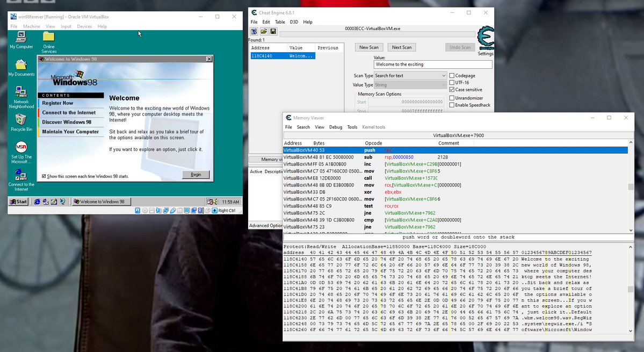Select found address 118C4140 row
Viewport: 644px width, 352px height.
coord(283,56)
